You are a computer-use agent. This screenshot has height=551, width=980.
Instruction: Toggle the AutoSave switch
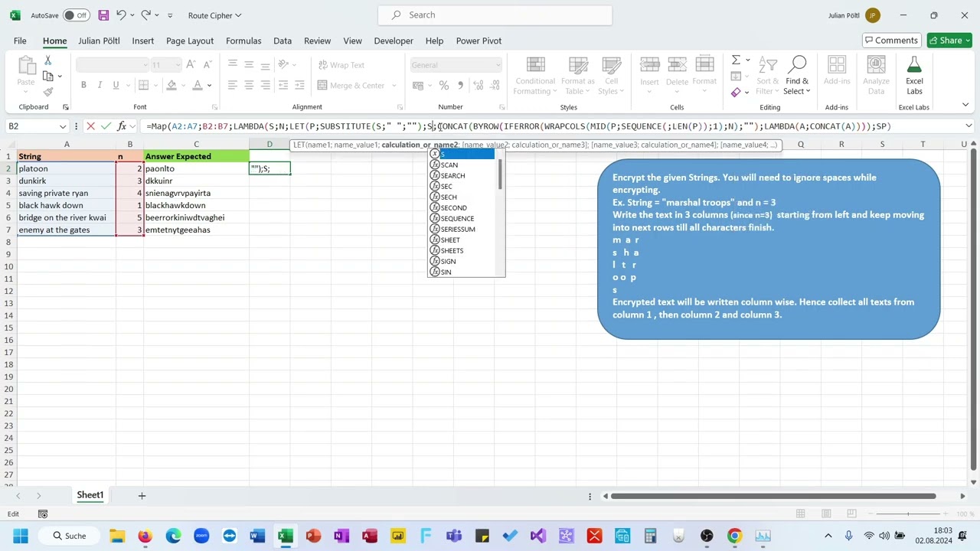[x=76, y=15]
